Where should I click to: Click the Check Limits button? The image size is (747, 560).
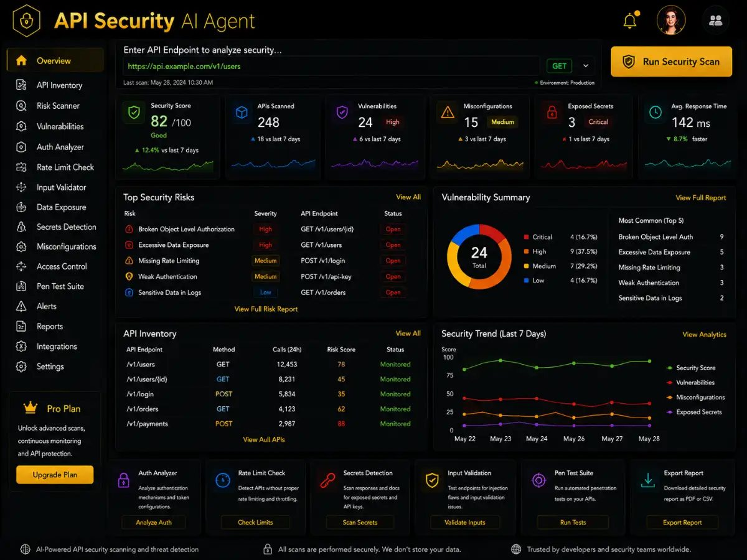(x=255, y=522)
